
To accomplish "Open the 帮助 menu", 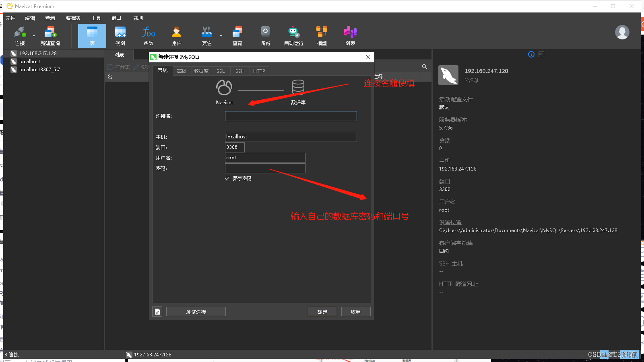I will point(138,18).
